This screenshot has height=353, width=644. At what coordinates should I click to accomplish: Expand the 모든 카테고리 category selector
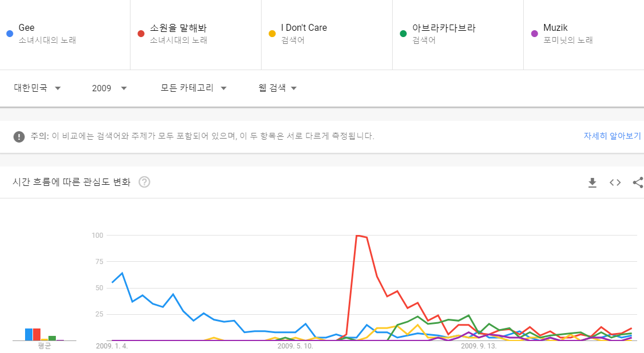(x=193, y=88)
